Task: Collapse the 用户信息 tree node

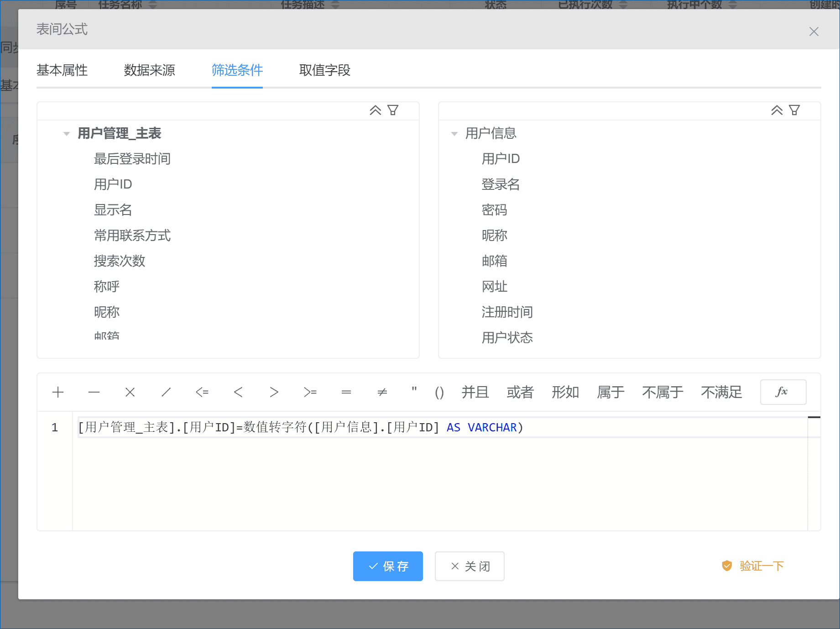Action: pos(454,134)
